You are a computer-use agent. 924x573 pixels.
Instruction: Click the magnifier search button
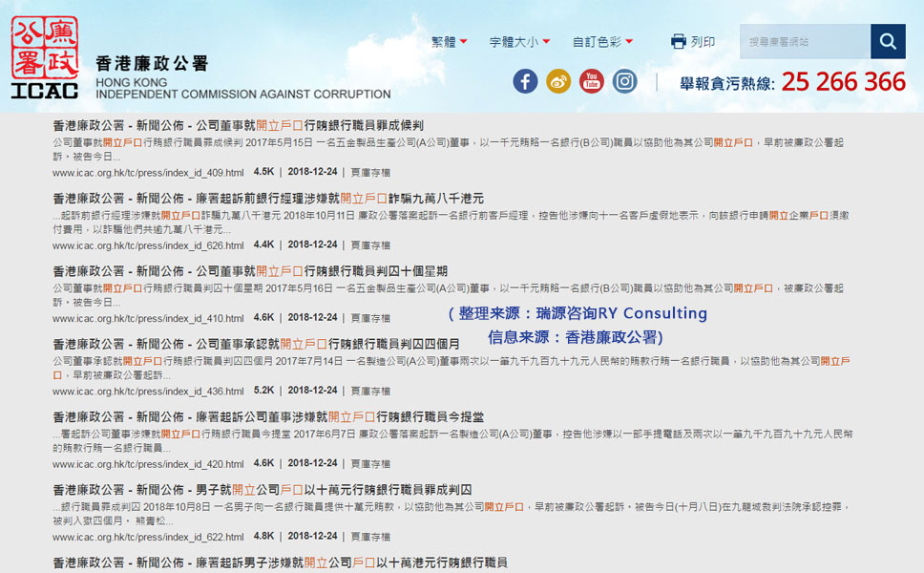(x=888, y=41)
